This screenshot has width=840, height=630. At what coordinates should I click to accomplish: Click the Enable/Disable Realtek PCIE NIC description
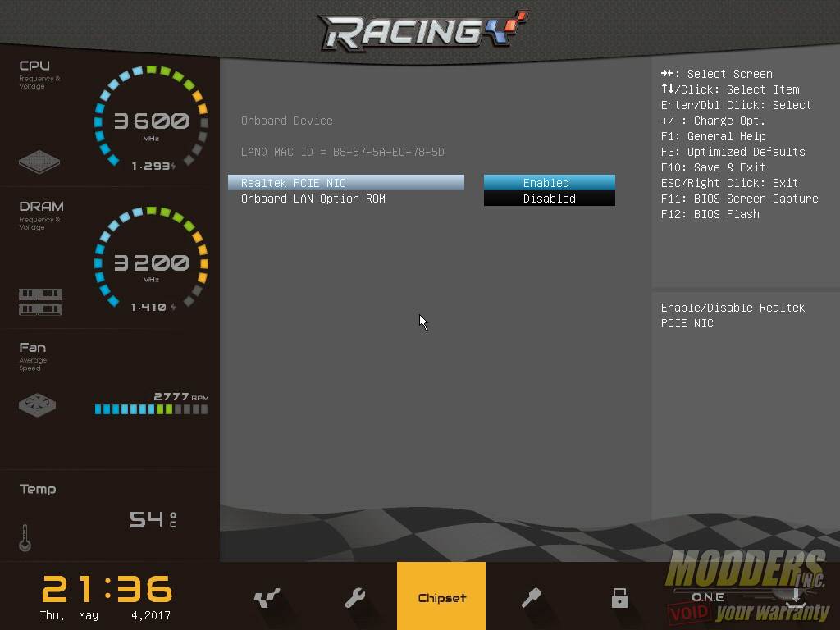click(733, 316)
